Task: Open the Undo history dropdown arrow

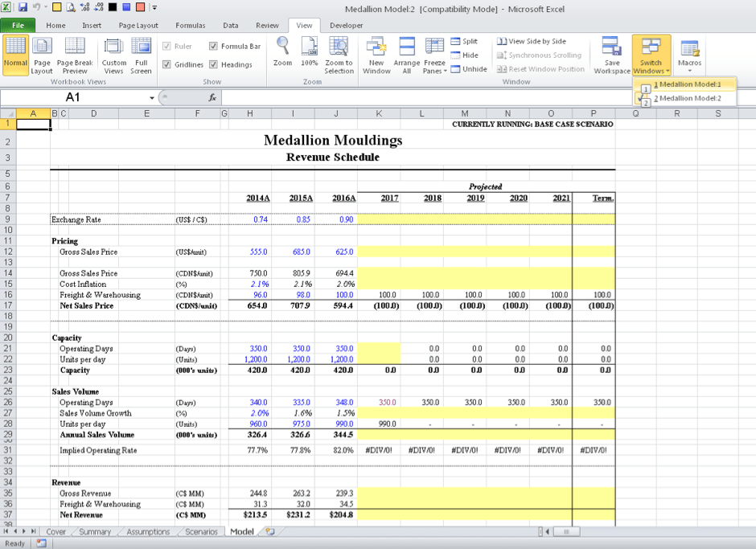Action: pyautogui.click(x=46, y=7)
